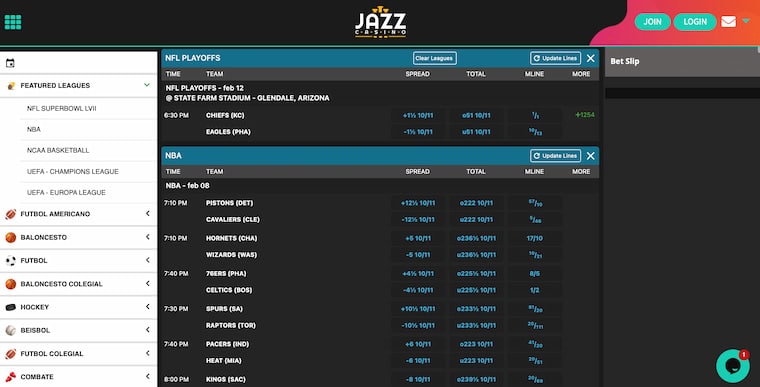
Task: Open the +1254 more bets link
Action: coord(585,115)
